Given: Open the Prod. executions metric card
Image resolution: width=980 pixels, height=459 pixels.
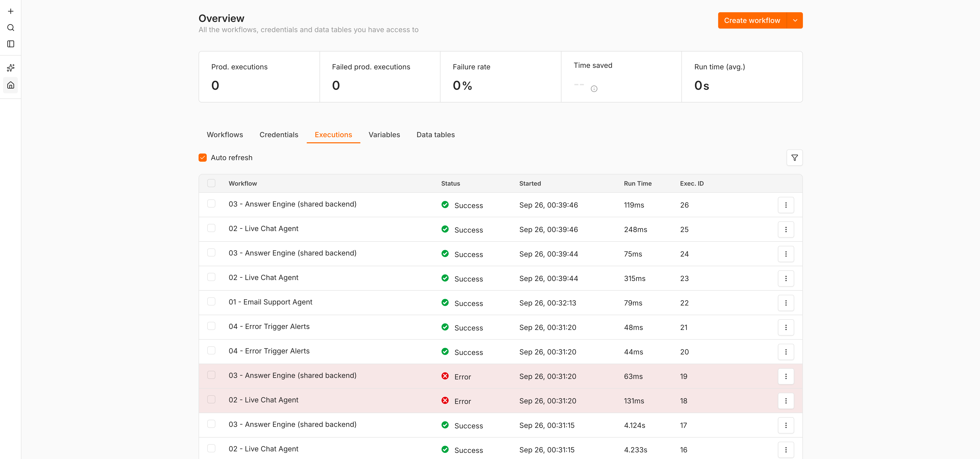Looking at the screenshot, I should [x=259, y=77].
